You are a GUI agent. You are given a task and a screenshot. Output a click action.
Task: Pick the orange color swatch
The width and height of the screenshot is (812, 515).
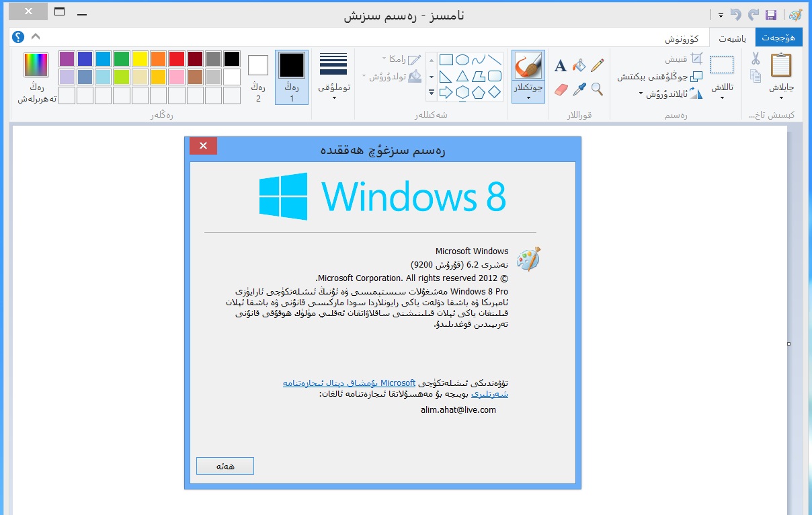pyautogui.click(x=158, y=58)
